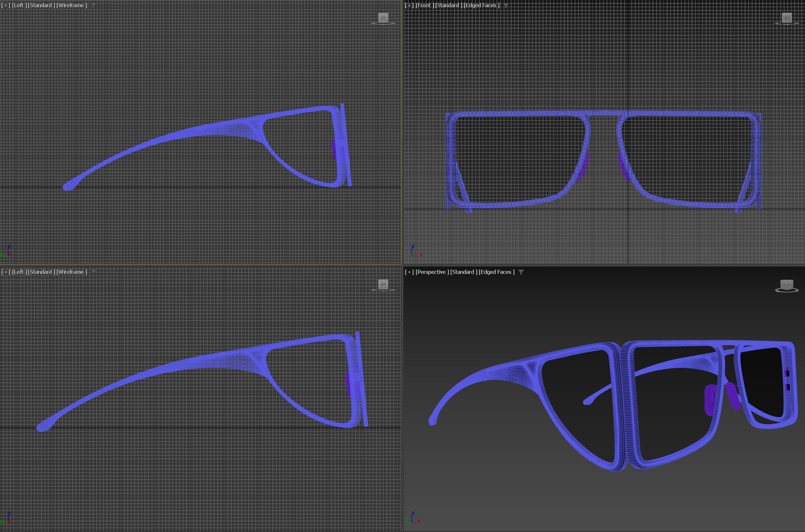Click the filter funnel icon in the top Left viewport
This screenshot has height=532, width=805.
click(93, 6)
